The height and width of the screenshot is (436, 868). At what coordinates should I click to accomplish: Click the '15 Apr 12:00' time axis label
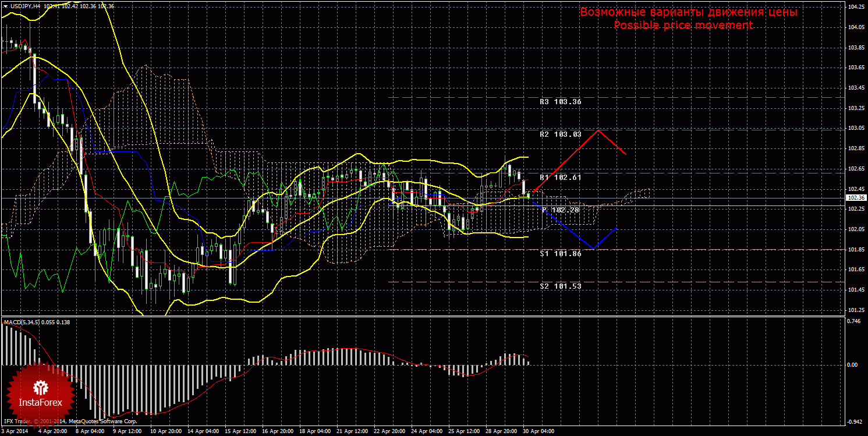point(241,432)
